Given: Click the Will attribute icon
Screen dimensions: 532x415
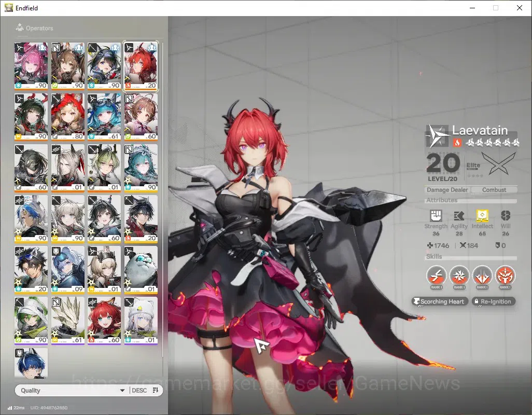Looking at the screenshot, I should [506, 215].
